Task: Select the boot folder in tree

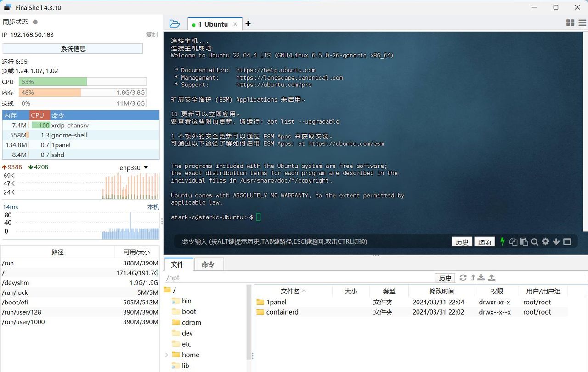Action: tap(184, 311)
